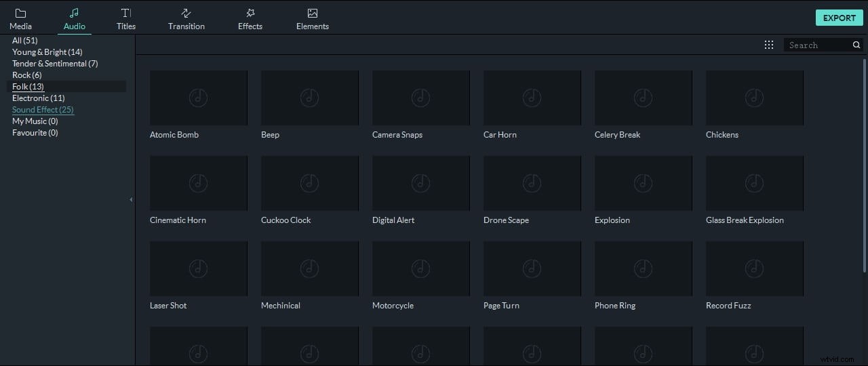Select the Glass Break Explosion thumbnail
The height and width of the screenshot is (366, 868).
pyautogui.click(x=755, y=183)
